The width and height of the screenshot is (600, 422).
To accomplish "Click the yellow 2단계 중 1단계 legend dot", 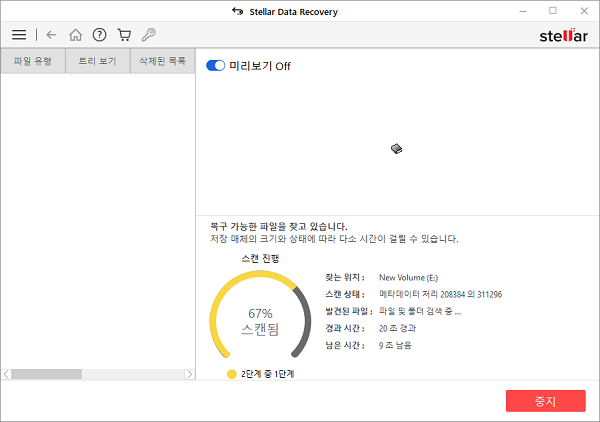I will point(232,374).
